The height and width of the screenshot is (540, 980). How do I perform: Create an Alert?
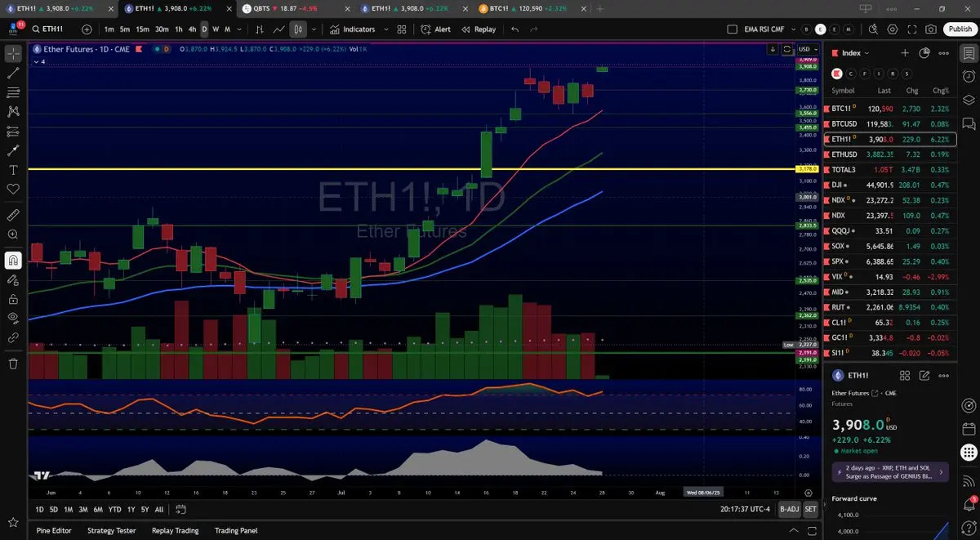click(436, 29)
